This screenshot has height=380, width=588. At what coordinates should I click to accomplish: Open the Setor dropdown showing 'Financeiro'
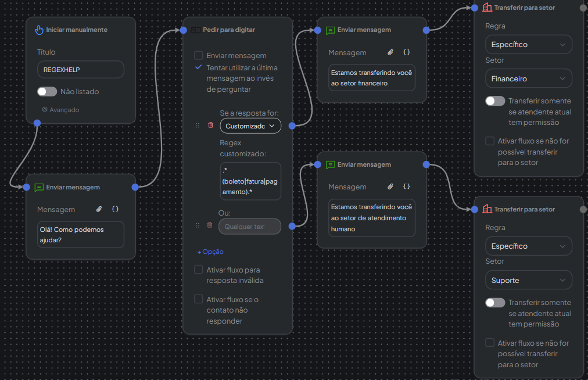pos(528,78)
